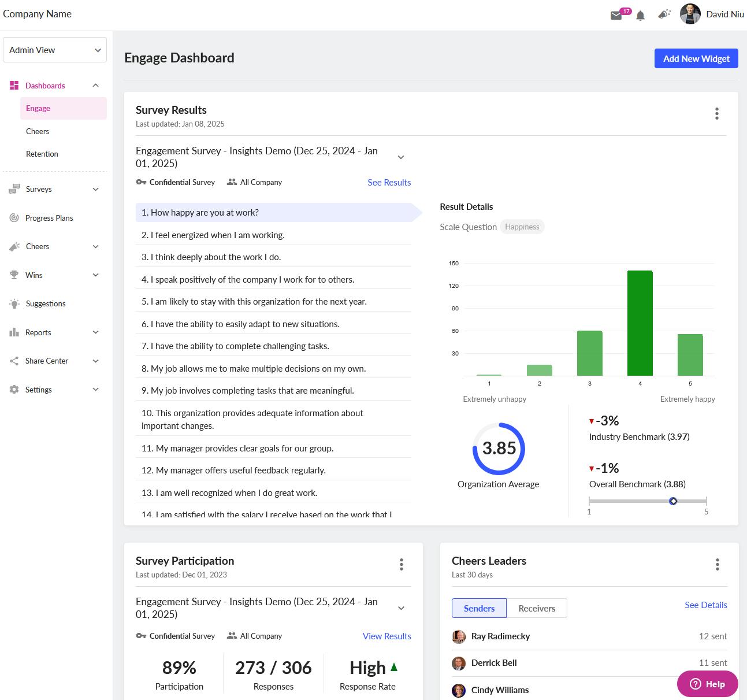Viewport: 747px width, 700px height.
Task: Click the notifications bell icon
Action: tap(640, 14)
